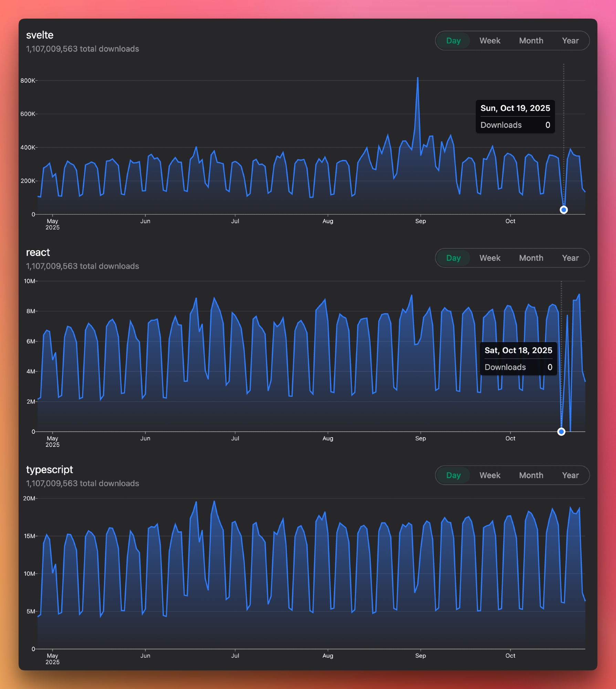Screen dimensions: 616x689
Task: Select Day range in typescript chart
Action: click(453, 475)
